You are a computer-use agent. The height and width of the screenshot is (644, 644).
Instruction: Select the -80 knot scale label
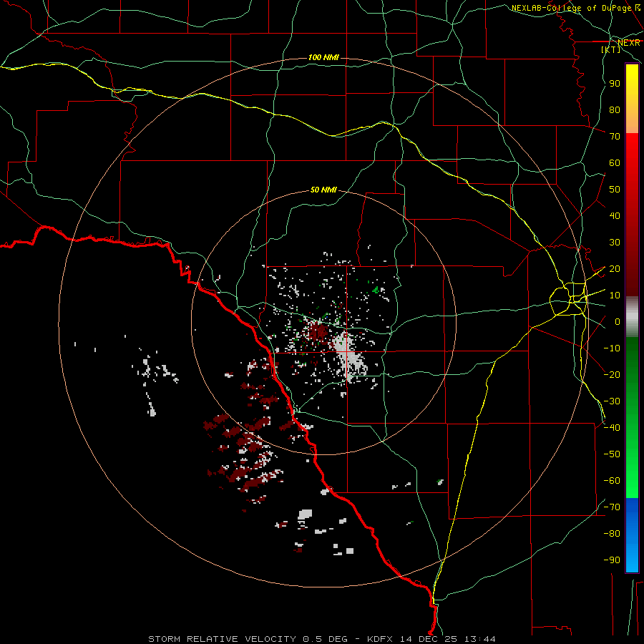point(612,534)
